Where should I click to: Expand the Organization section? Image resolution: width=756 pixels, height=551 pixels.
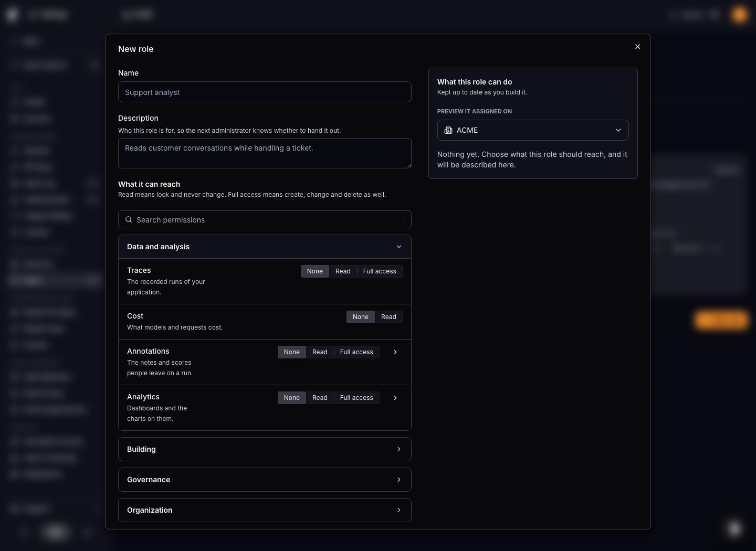[x=265, y=510]
